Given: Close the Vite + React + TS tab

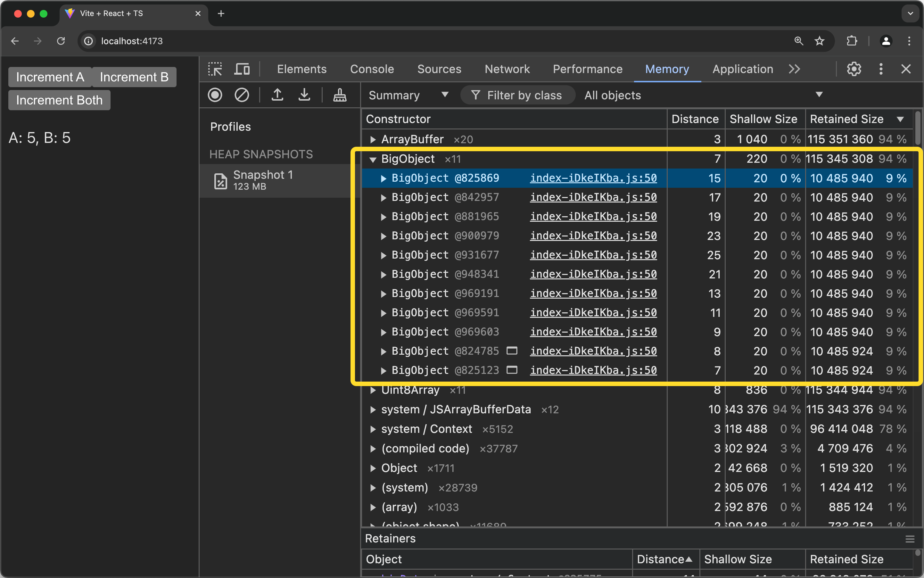Looking at the screenshot, I should [x=198, y=14].
